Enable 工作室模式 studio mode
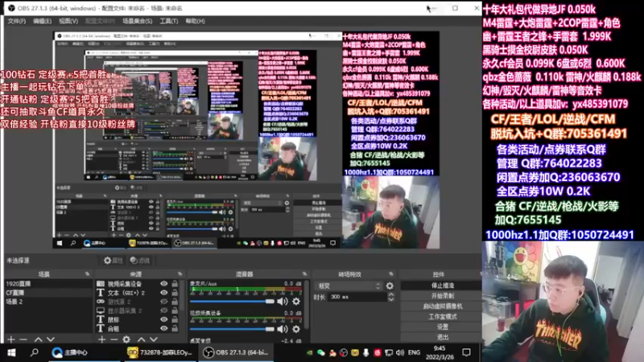Image resolution: width=644 pixels, height=362 pixels. pyautogui.click(x=441, y=316)
